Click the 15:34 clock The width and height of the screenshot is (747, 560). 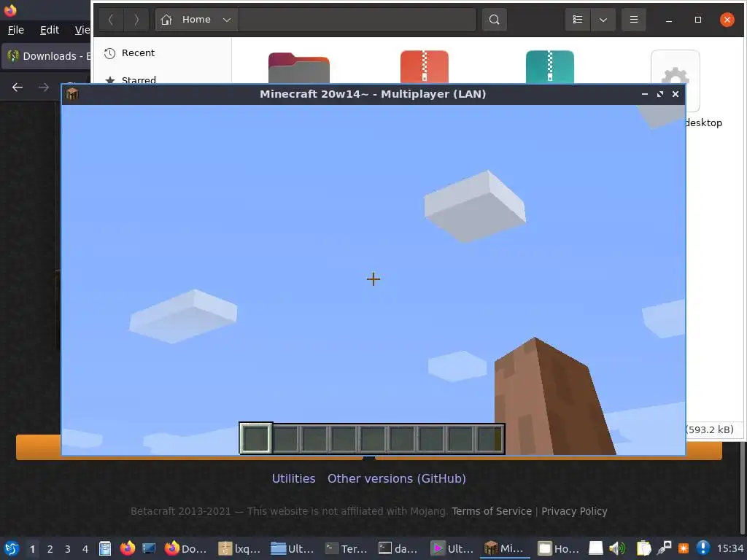(x=729, y=549)
